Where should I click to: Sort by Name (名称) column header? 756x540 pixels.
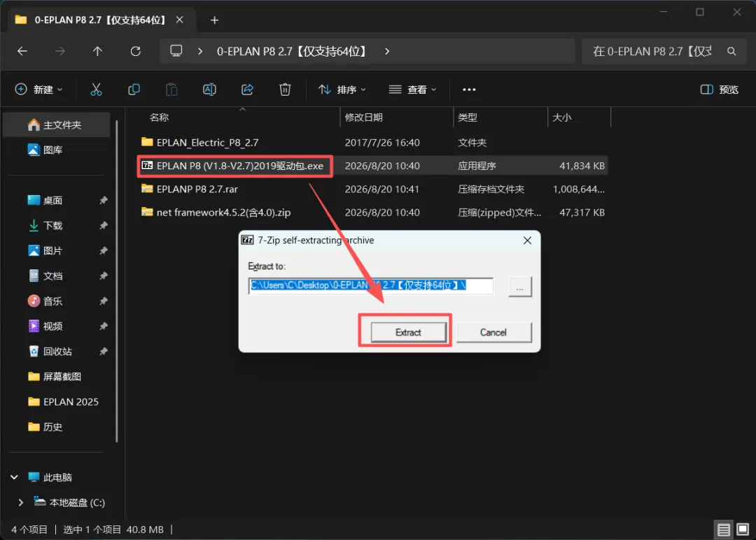159,118
